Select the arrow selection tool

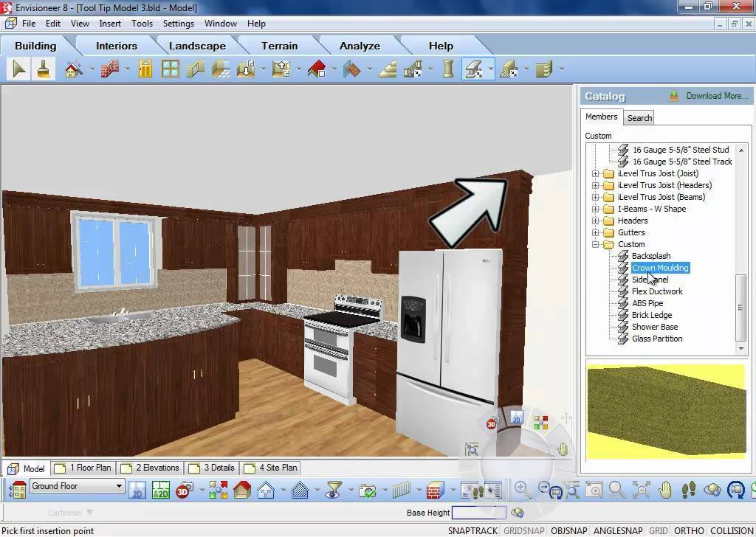pyautogui.click(x=18, y=69)
